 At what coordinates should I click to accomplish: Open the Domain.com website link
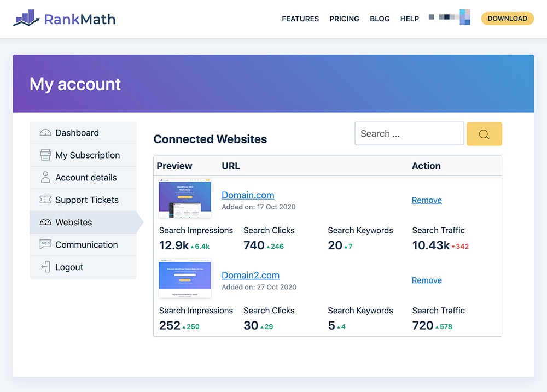pos(247,195)
